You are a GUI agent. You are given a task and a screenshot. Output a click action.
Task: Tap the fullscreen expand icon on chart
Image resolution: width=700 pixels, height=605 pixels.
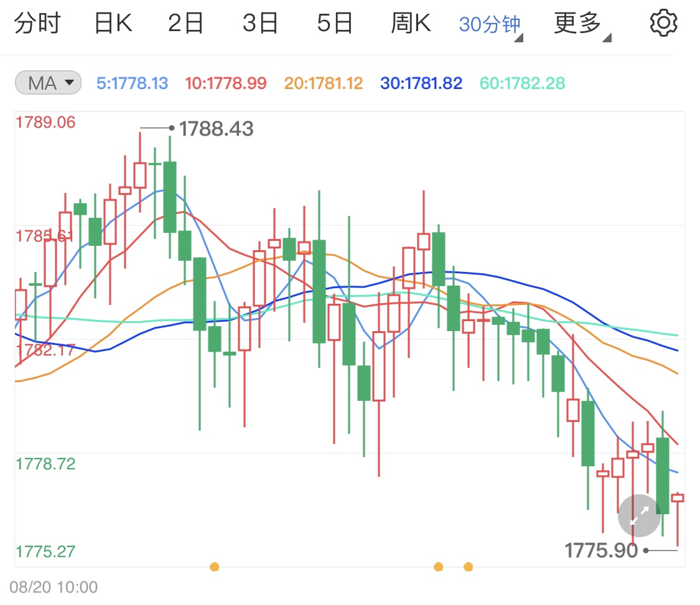(639, 515)
